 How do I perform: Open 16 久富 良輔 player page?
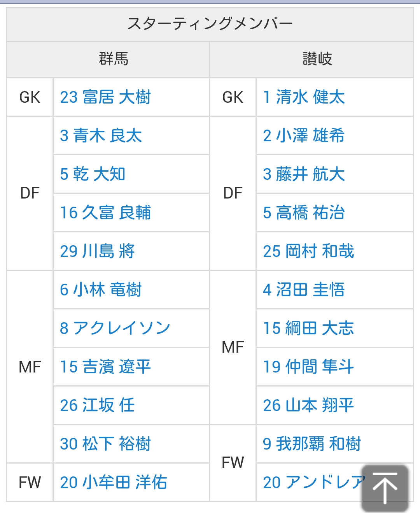(x=105, y=213)
